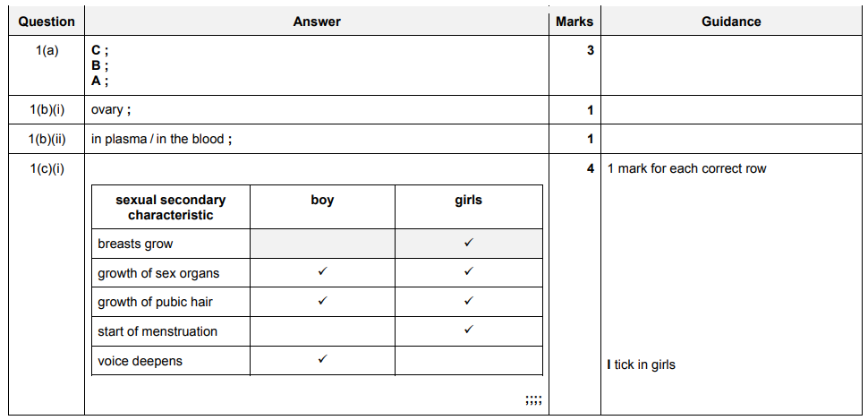Click the boy tick for growth of sex organs
The height and width of the screenshot is (420, 868).
(x=322, y=272)
